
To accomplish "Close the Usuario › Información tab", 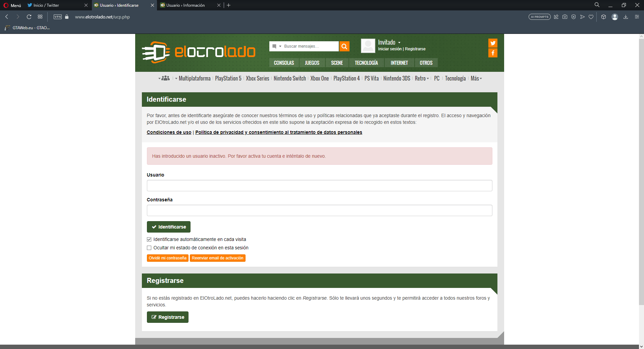I will point(219,5).
